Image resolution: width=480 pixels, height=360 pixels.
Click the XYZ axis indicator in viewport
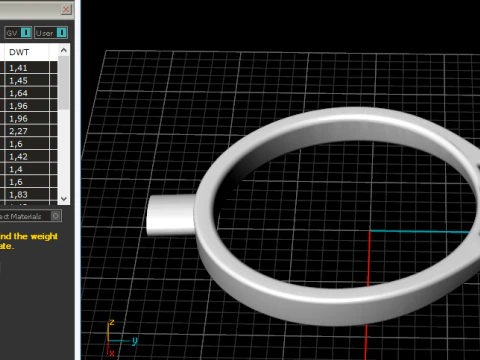pos(121,337)
